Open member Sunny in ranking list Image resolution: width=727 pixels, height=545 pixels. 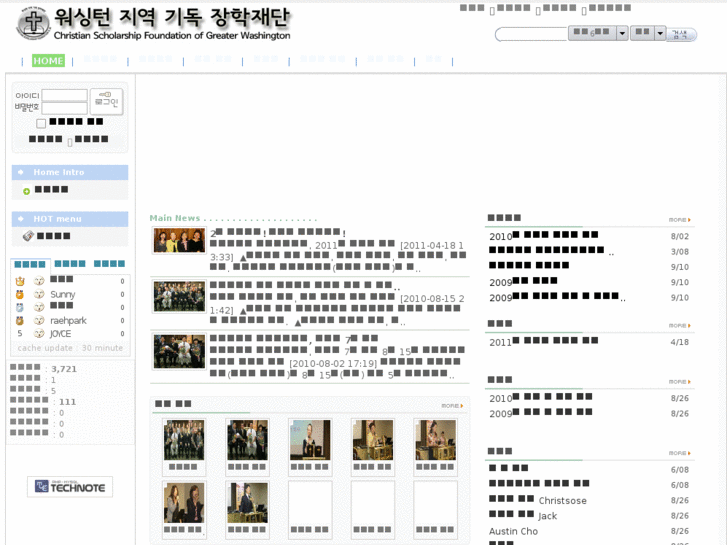[x=63, y=295]
